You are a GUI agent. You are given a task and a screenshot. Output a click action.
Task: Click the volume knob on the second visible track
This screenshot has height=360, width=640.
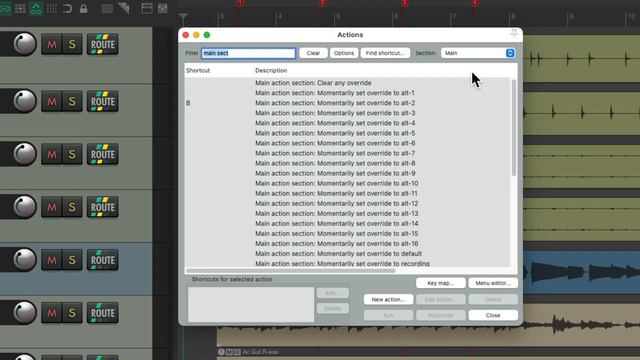click(24, 101)
